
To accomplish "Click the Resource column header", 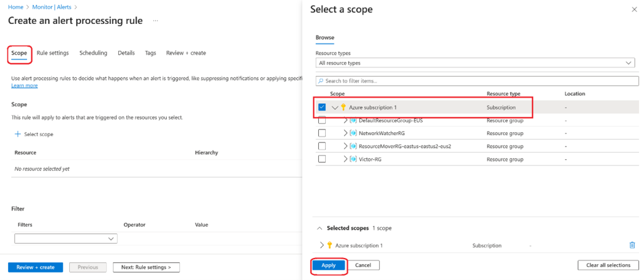I will tap(25, 152).
